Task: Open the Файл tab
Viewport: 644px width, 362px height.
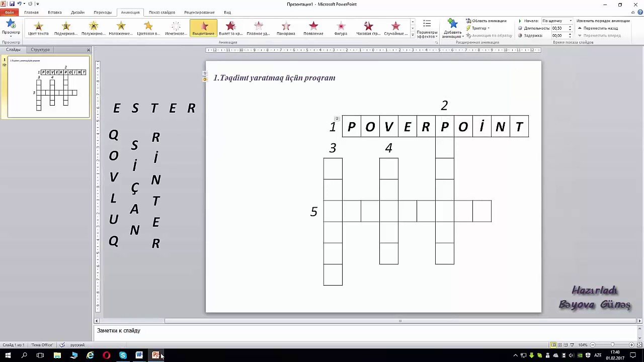Action: point(9,12)
